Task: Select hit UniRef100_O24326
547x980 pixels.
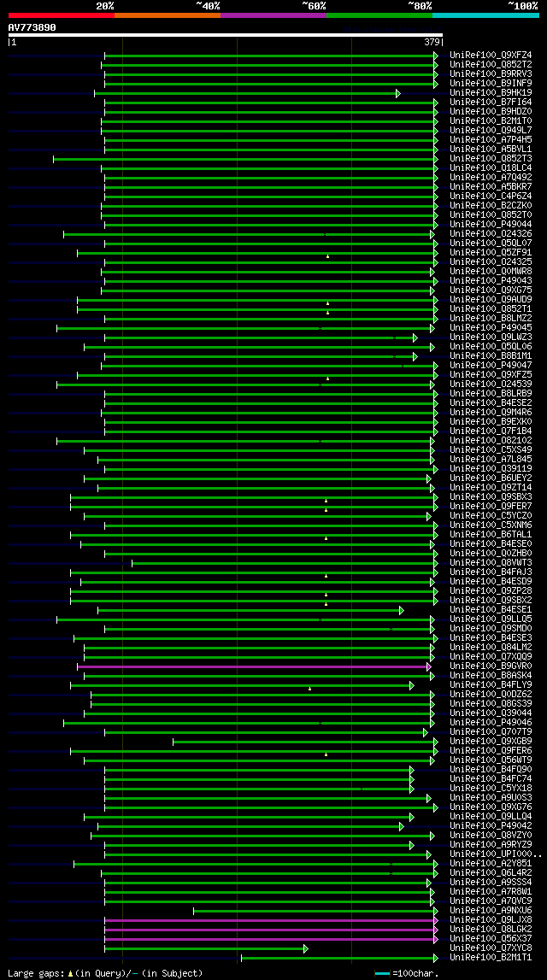Action: click(491, 234)
